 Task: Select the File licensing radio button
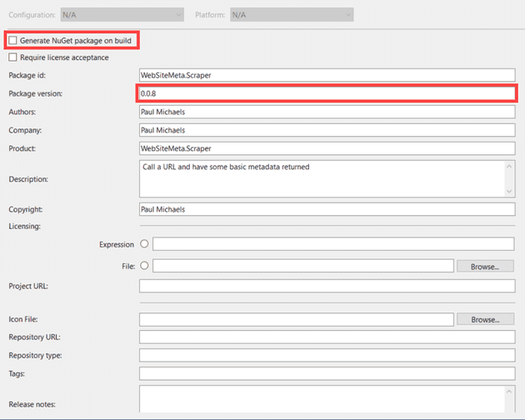point(144,266)
